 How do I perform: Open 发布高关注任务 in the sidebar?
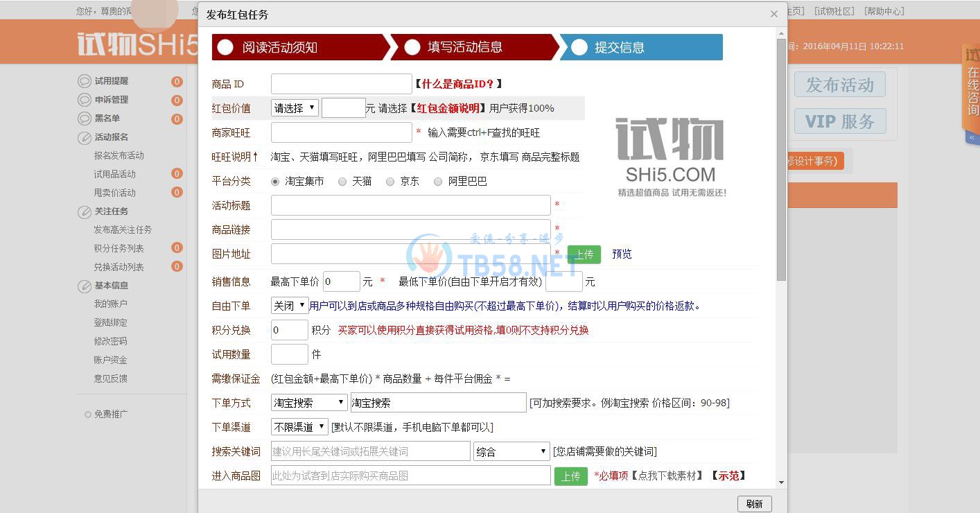tap(123, 230)
